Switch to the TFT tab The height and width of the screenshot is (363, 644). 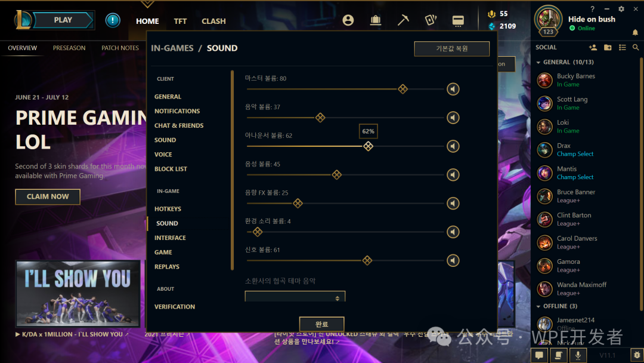tap(180, 21)
